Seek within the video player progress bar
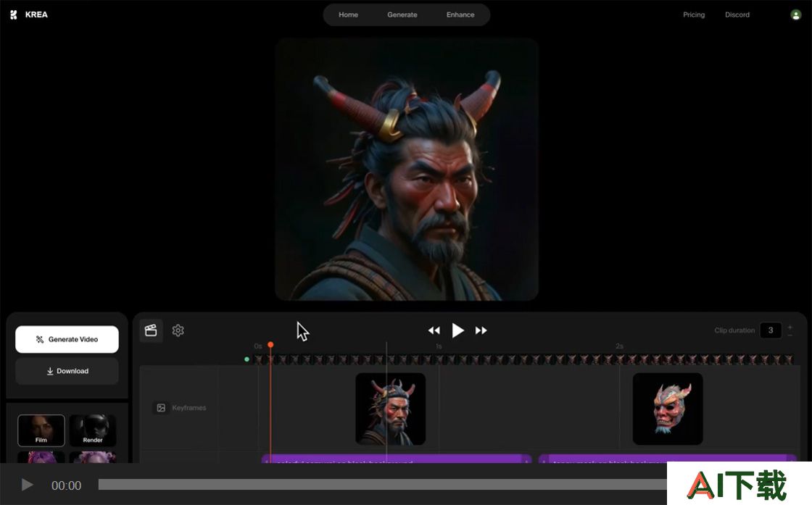812x505 pixels. [x=382, y=485]
